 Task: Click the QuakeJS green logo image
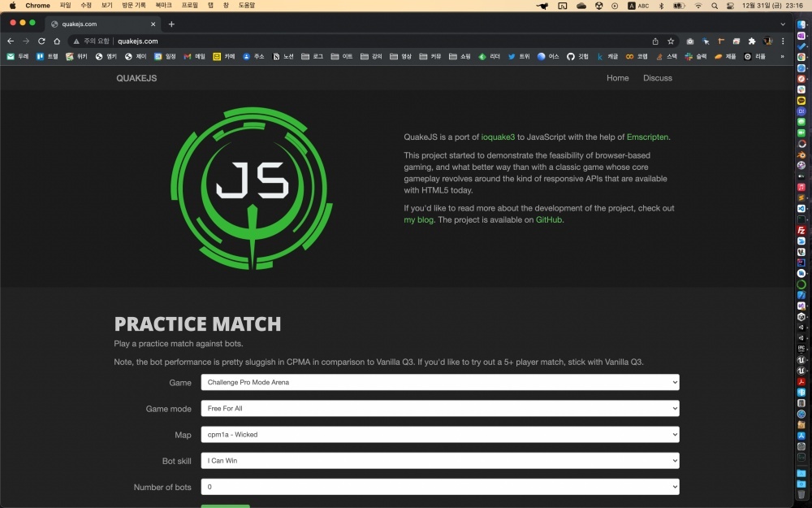coord(252,189)
